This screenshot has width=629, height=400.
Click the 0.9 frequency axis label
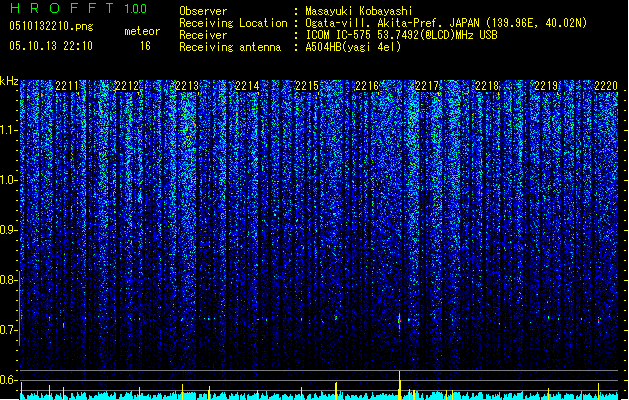[9, 230]
